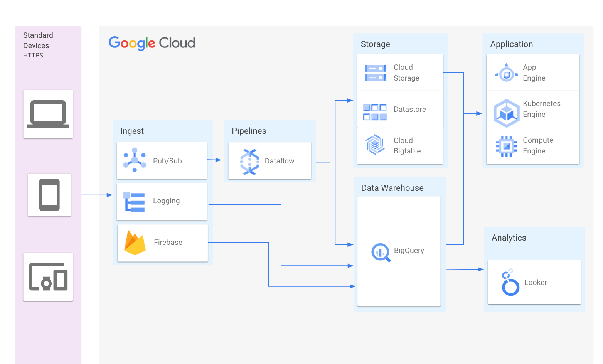This screenshot has width=603, height=364.
Task: Click the Cloud Storage icon
Action: pyautogui.click(x=376, y=73)
